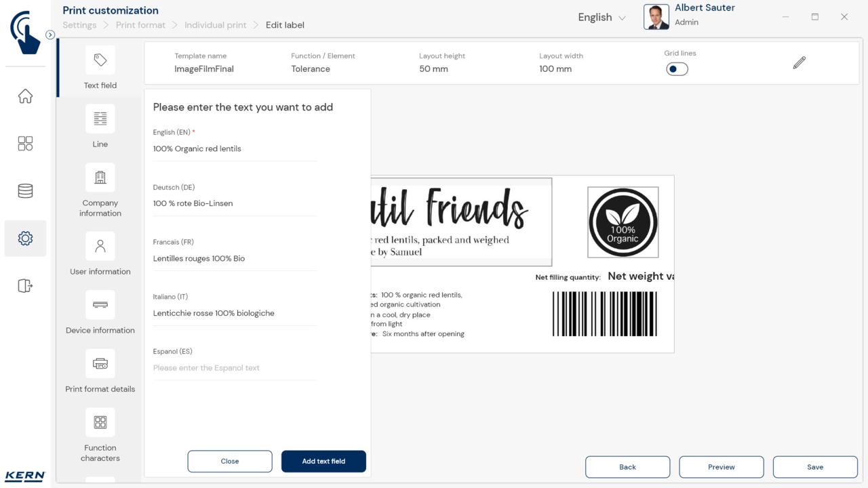The height and width of the screenshot is (488, 868).
Task: Add User information element
Action: (x=100, y=247)
